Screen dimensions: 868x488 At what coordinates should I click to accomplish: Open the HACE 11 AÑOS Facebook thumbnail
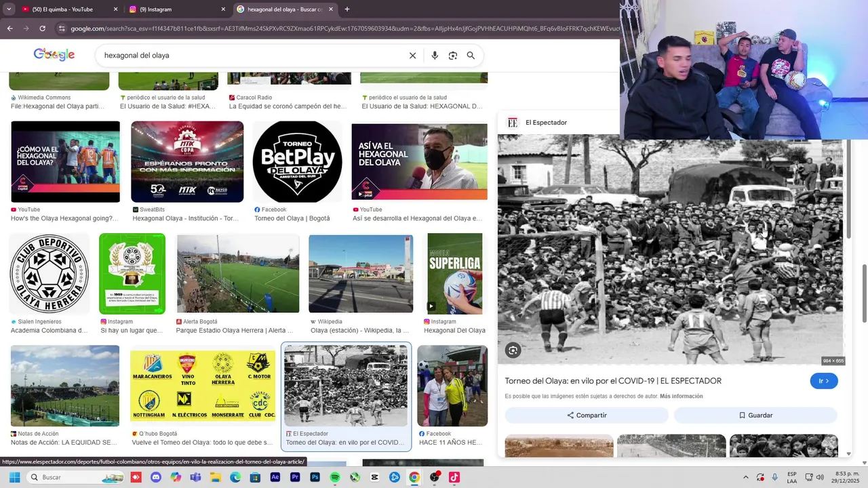point(452,386)
